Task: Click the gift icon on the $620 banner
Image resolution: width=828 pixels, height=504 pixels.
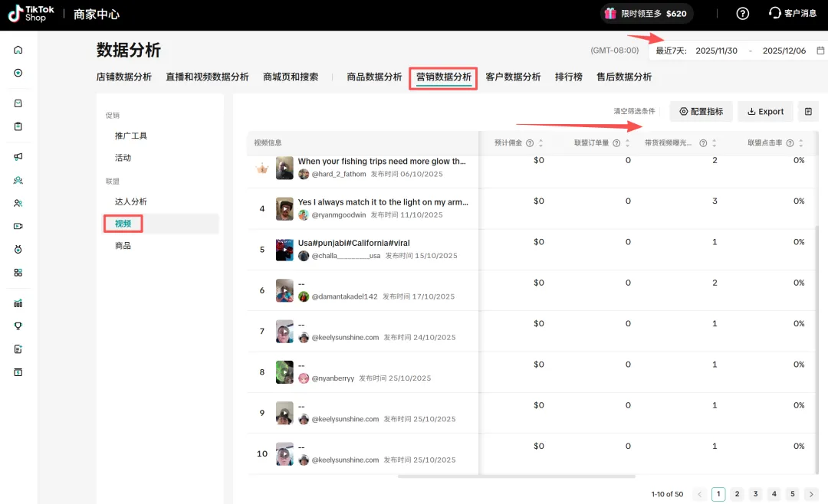Action: (x=610, y=14)
